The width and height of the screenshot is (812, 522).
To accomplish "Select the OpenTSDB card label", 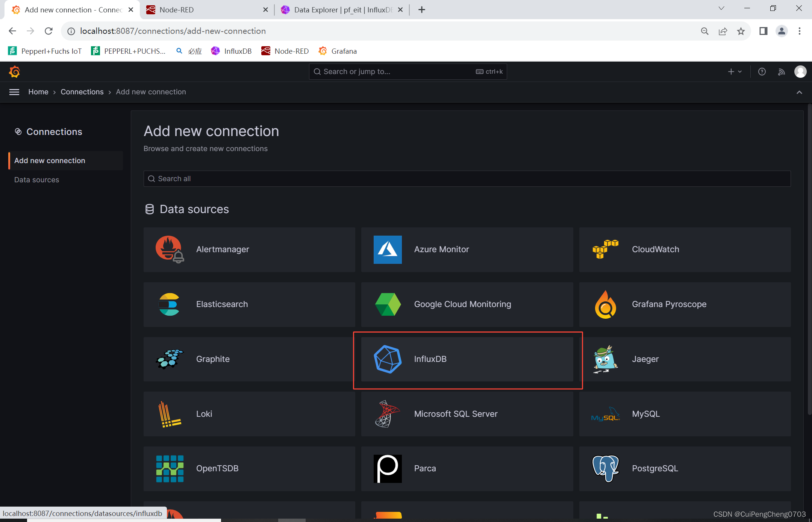I will coord(217,469).
